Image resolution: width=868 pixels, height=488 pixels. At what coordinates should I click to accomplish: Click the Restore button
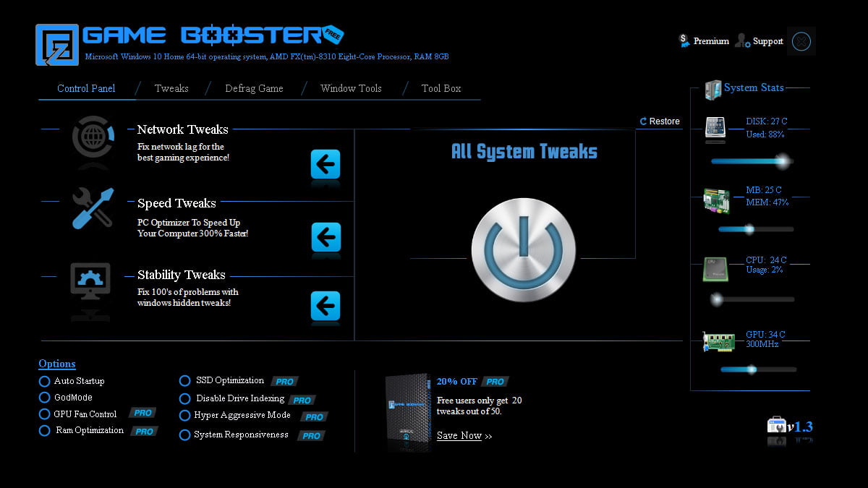[659, 121]
